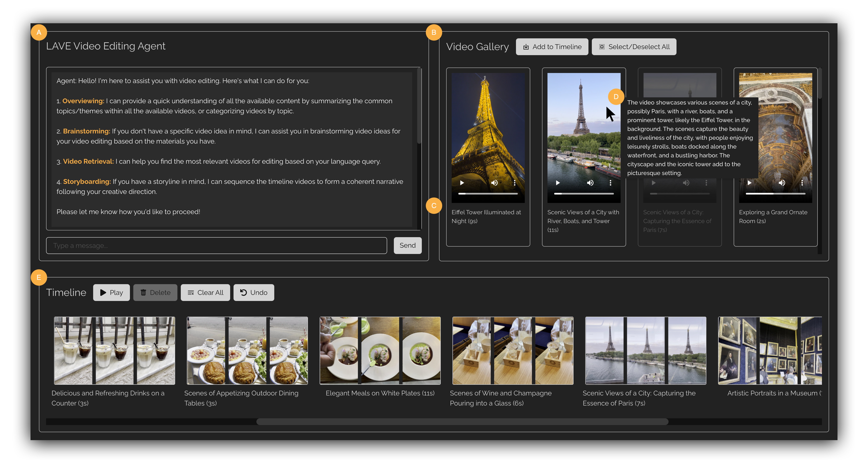Viewport: 868px width, 467px height.
Task: Mute the Eiffel Tower Illuminated at Night video
Action: click(x=494, y=183)
